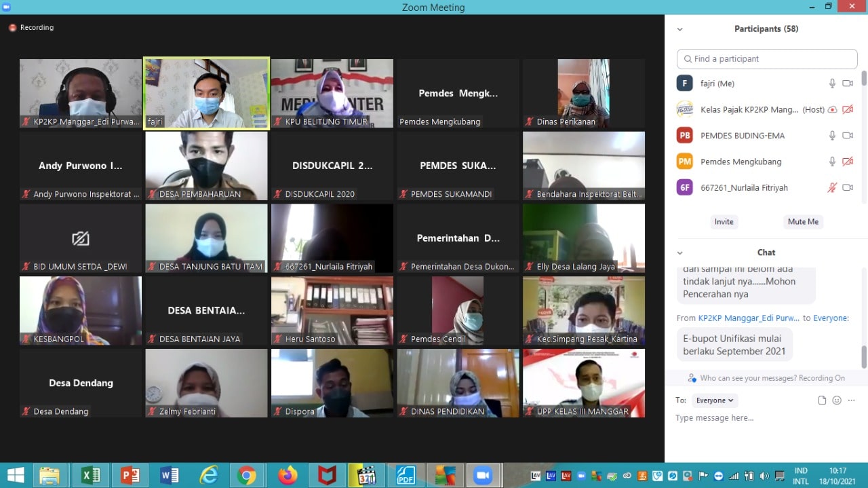Click the 'Who can see your messages?' link
The width and height of the screenshot is (868, 488).
766,378
